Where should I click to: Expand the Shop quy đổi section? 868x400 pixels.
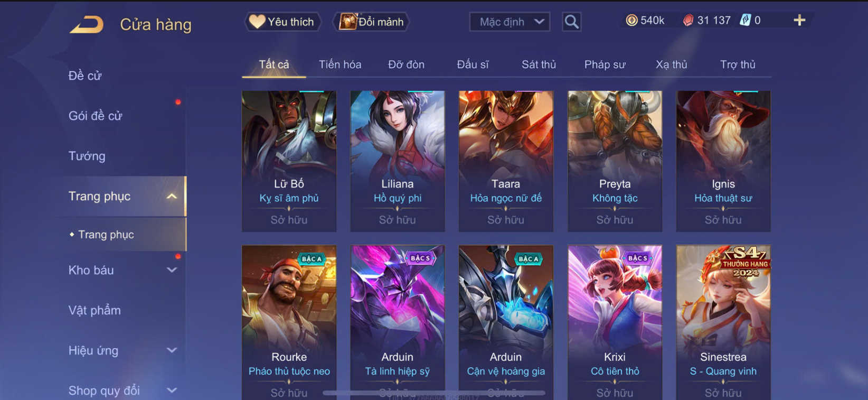(172, 390)
